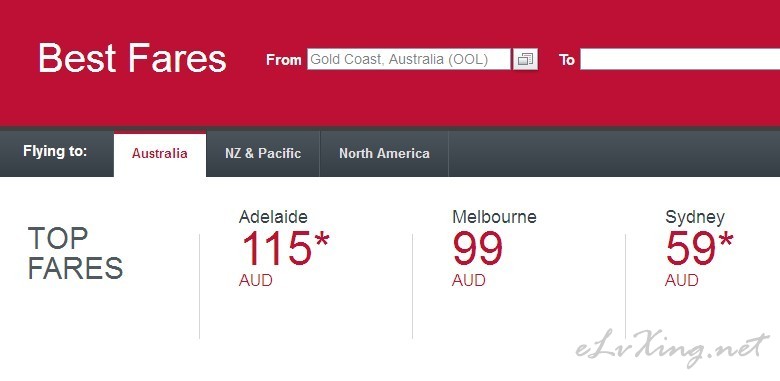Click the TOP FARES label
The height and width of the screenshot is (381, 780).
click(x=75, y=253)
